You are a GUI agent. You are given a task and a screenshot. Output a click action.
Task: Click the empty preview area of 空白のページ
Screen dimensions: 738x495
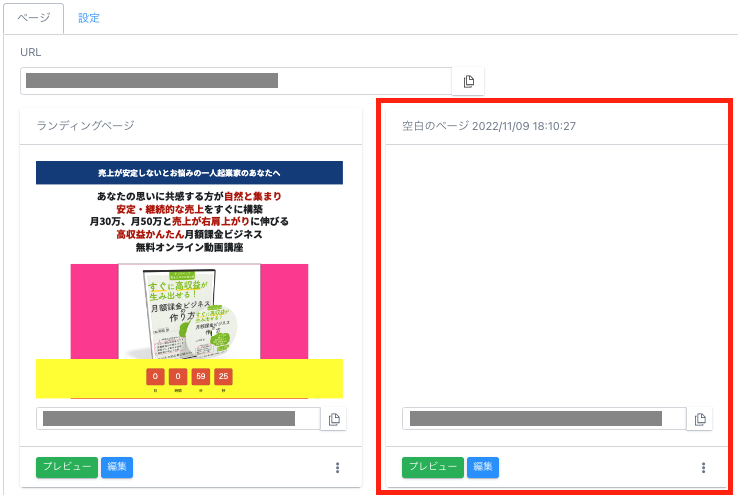coord(556,270)
